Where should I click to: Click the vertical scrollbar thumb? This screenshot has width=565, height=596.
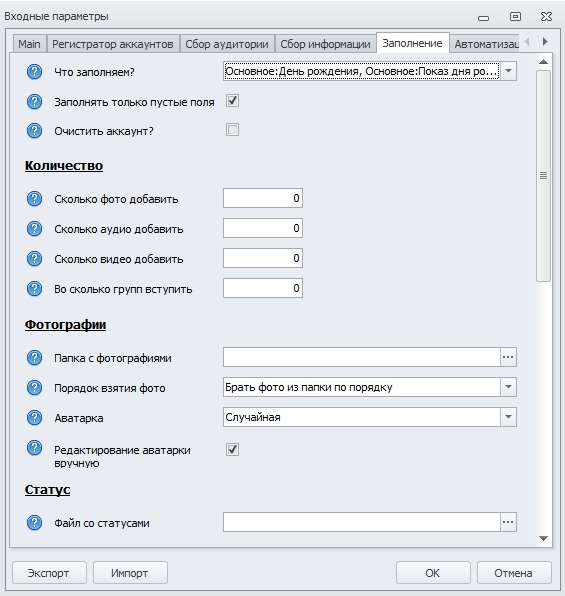pyautogui.click(x=543, y=176)
